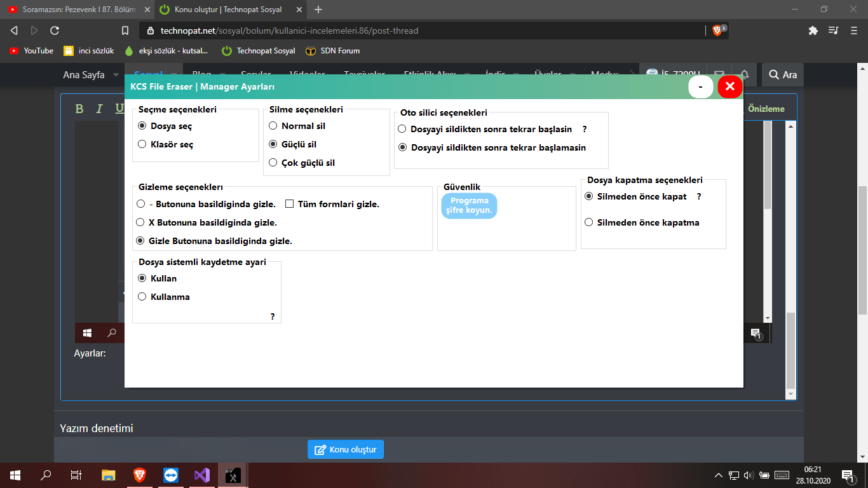Screen dimensions: 868x488
Task: Select "- Butonuna basildiginda gizle" option
Action: (207, 205)
